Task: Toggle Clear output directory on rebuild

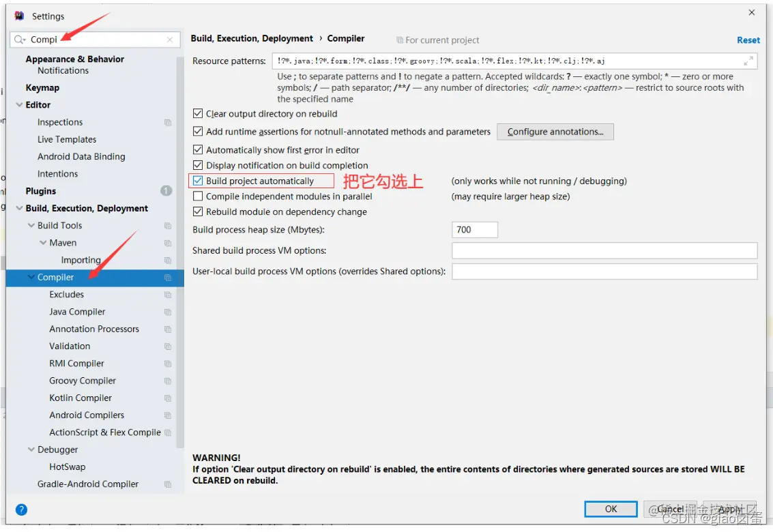Action: [198, 113]
